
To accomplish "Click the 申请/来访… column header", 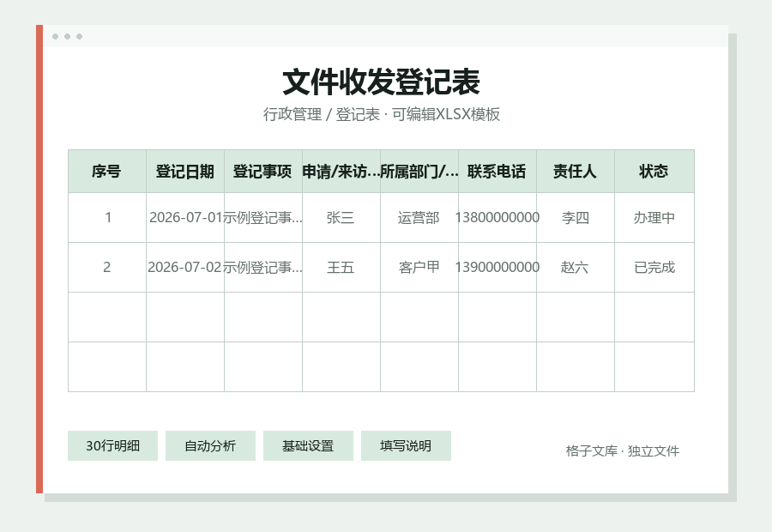I will click(x=341, y=172).
